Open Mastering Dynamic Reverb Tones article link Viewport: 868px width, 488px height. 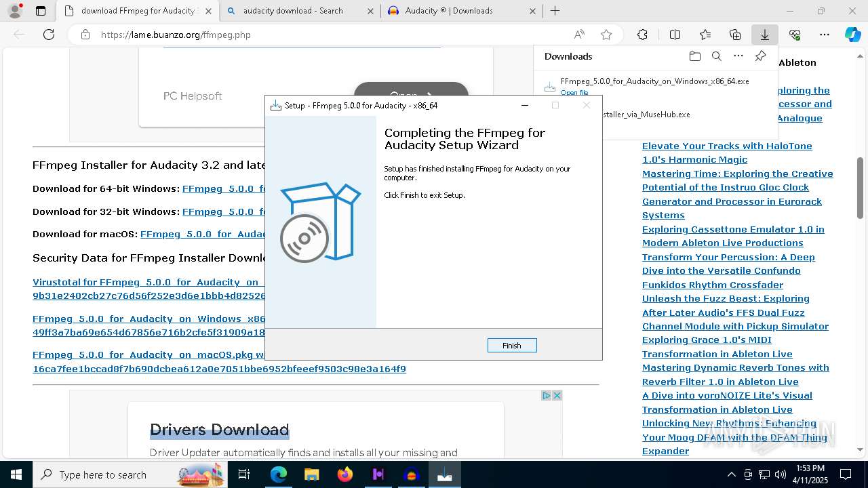[x=735, y=375]
